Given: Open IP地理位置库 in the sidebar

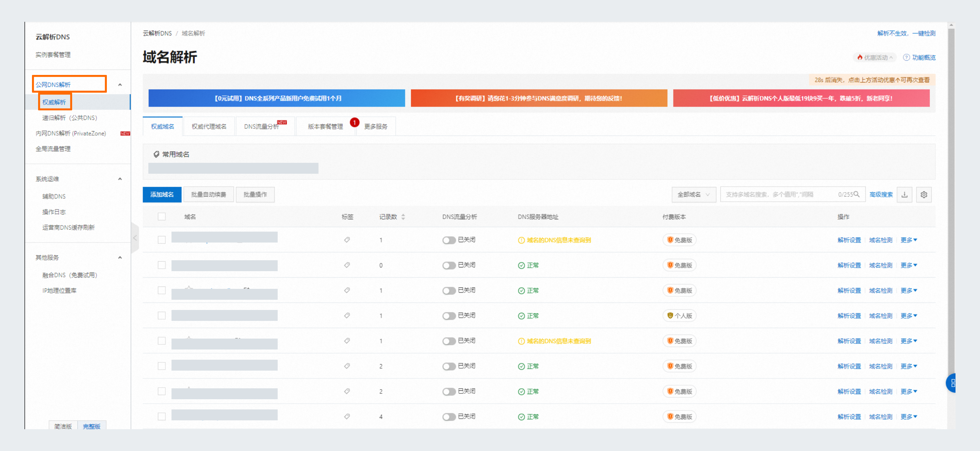Looking at the screenshot, I should (x=59, y=291).
